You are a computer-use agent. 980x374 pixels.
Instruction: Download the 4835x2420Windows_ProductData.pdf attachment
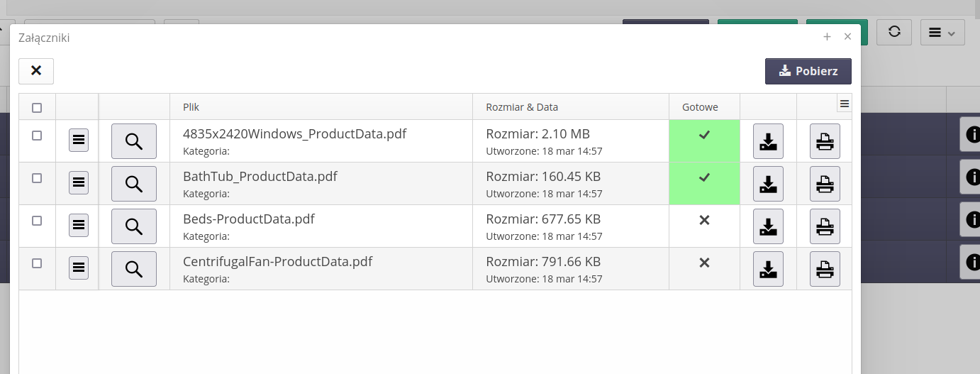768,141
